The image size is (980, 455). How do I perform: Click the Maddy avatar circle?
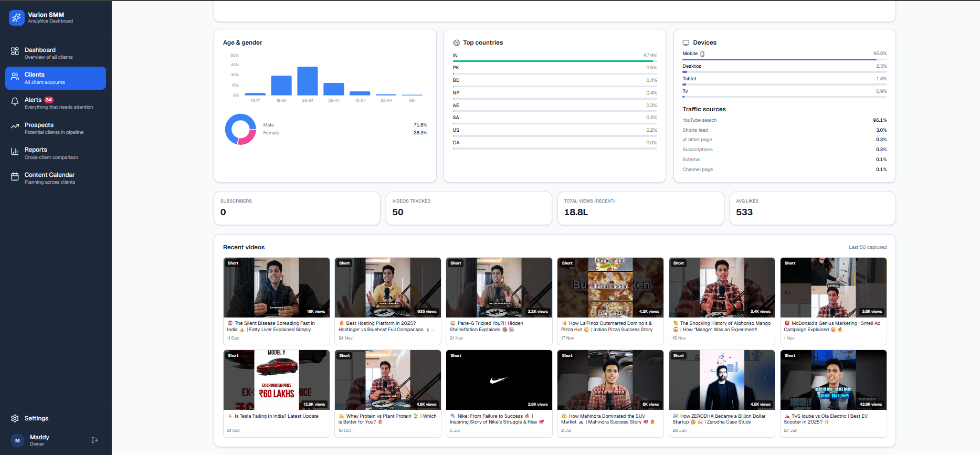click(x=17, y=440)
